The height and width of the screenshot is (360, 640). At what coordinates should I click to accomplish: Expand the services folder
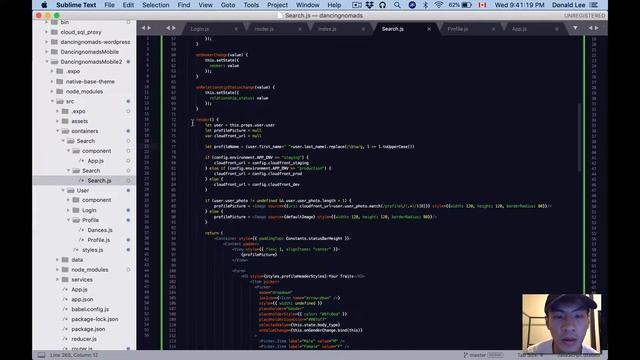58,280
